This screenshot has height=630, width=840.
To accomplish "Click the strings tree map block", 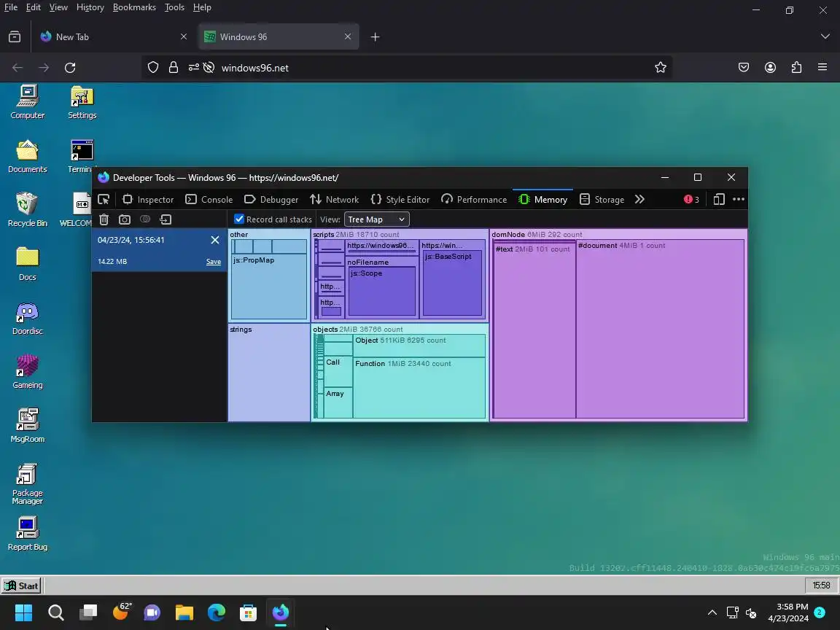I will (269, 373).
